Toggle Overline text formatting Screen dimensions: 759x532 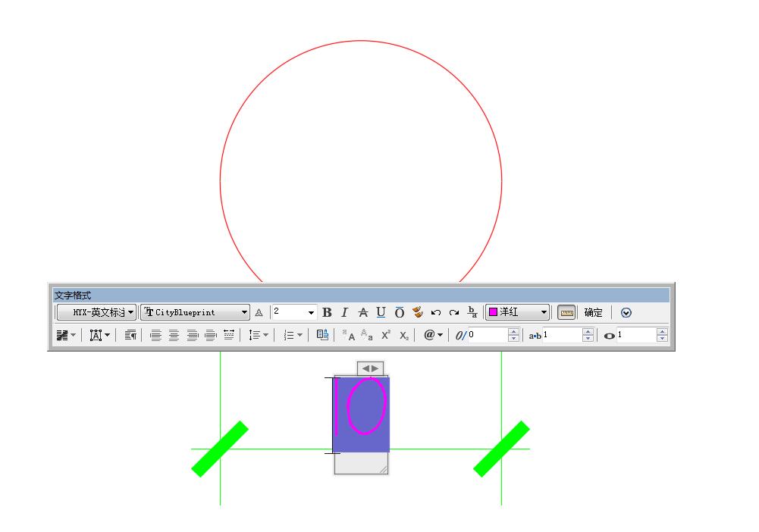(x=400, y=312)
